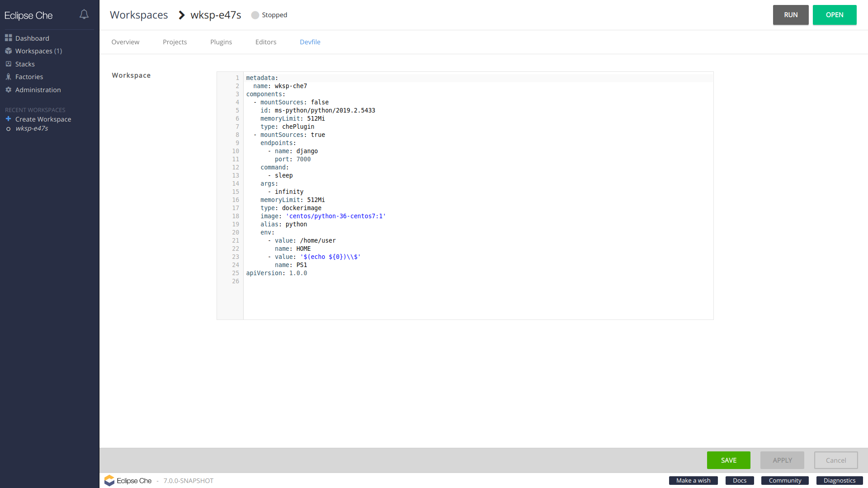Image resolution: width=868 pixels, height=488 pixels.
Task: Click the image 'centos/python-36-centos7:1' line
Action: (x=323, y=216)
